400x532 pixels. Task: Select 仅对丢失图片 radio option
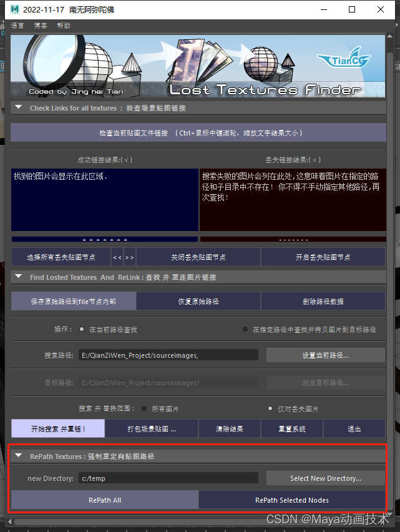[x=270, y=408]
